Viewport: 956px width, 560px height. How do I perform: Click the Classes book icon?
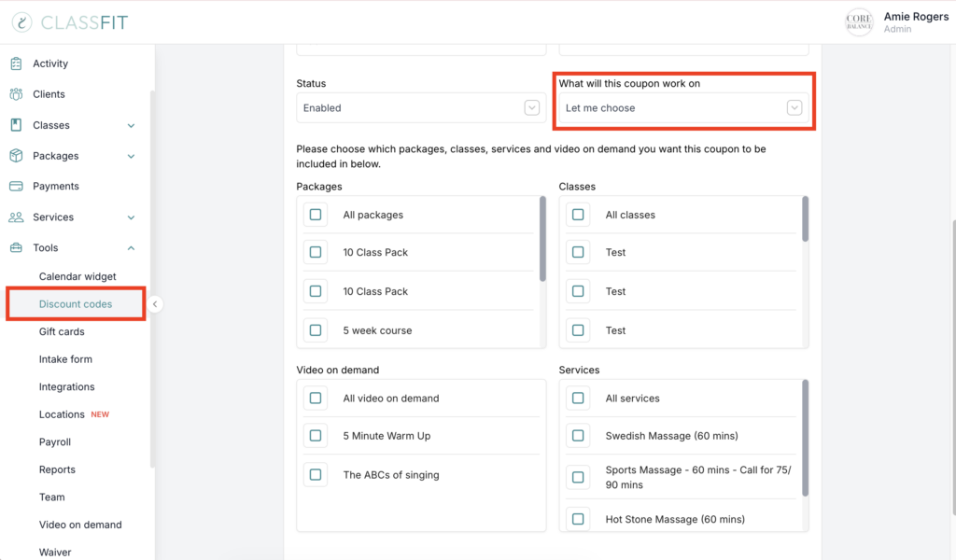coord(17,125)
